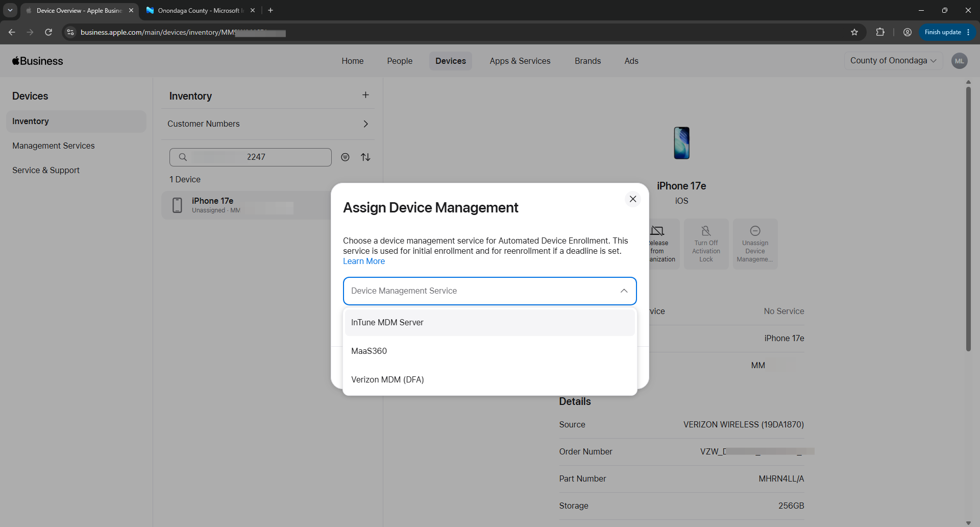Click the Details heading
This screenshot has width=980, height=527.
[x=575, y=402]
